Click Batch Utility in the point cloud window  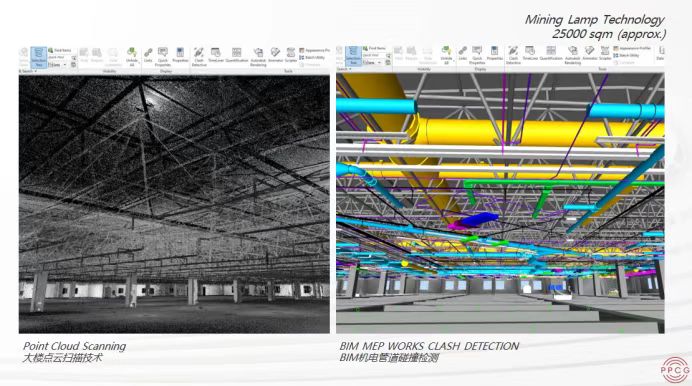coord(312,57)
